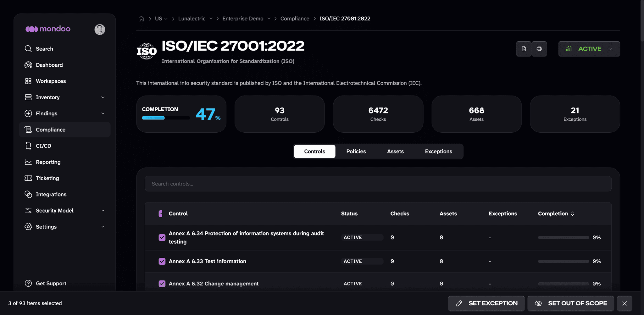Click the Search magnifier icon

(x=28, y=49)
